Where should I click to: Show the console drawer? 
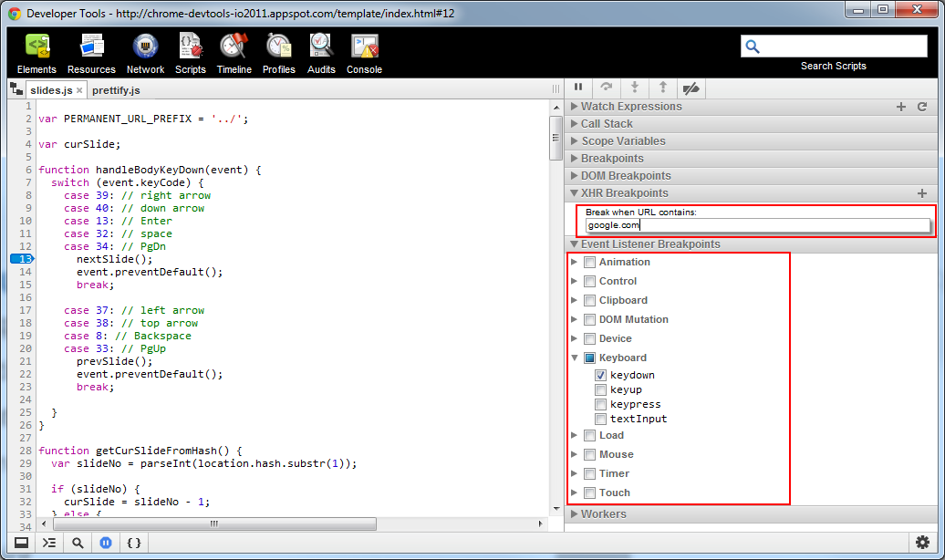(x=49, y=543)
